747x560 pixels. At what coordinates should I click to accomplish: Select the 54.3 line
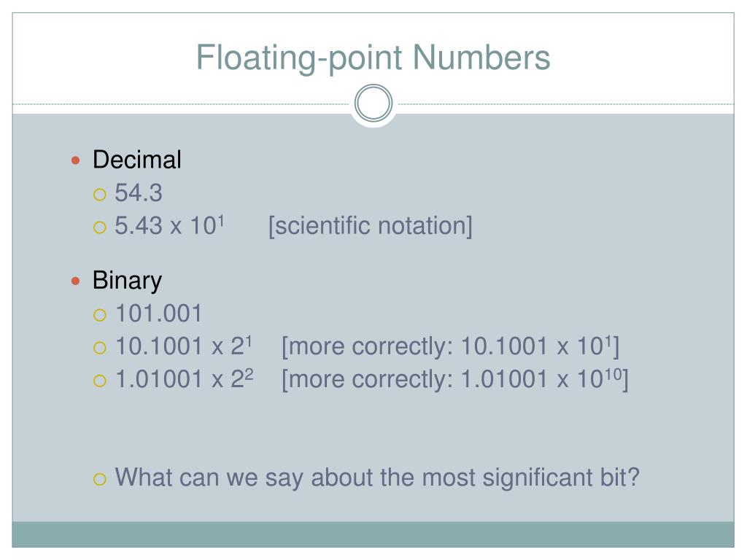[x=139, y=192]
